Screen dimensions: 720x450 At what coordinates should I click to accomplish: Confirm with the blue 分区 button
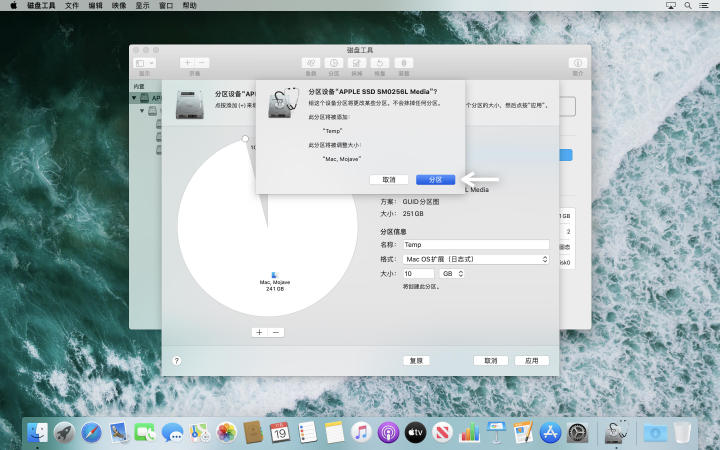435,180
